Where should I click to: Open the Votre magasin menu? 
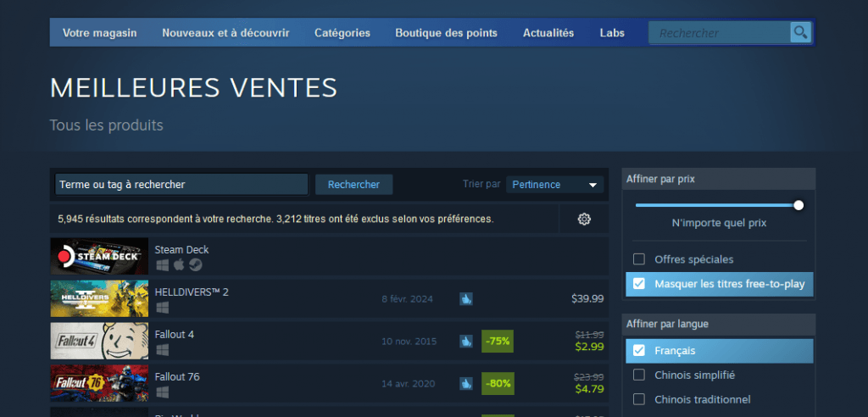[x=100, y=33]
